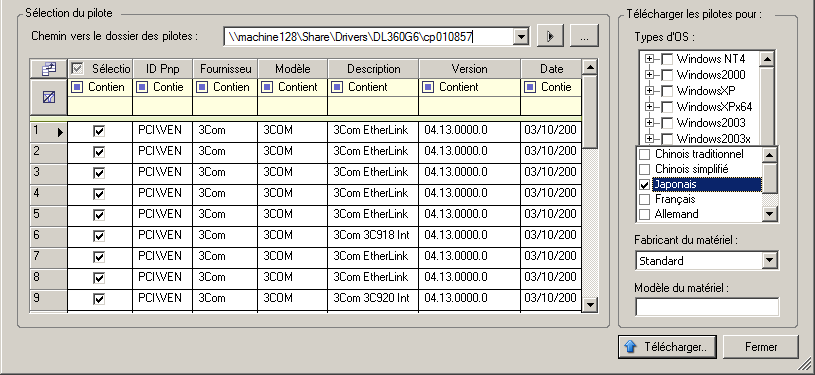The height and width of the screenshot is (375, 815).
Task: Select row header number 5
Action: [48, 215]
